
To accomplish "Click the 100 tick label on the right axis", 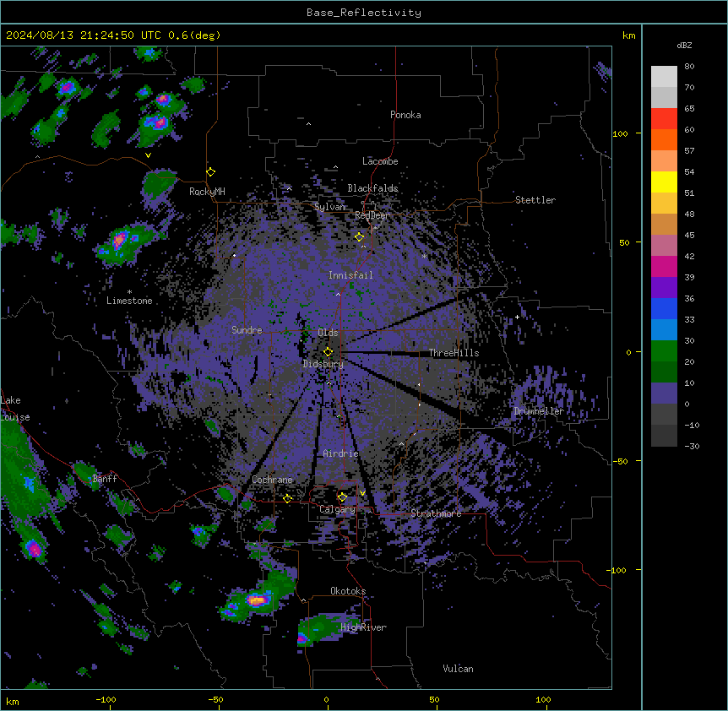I will tap(620, 133).
